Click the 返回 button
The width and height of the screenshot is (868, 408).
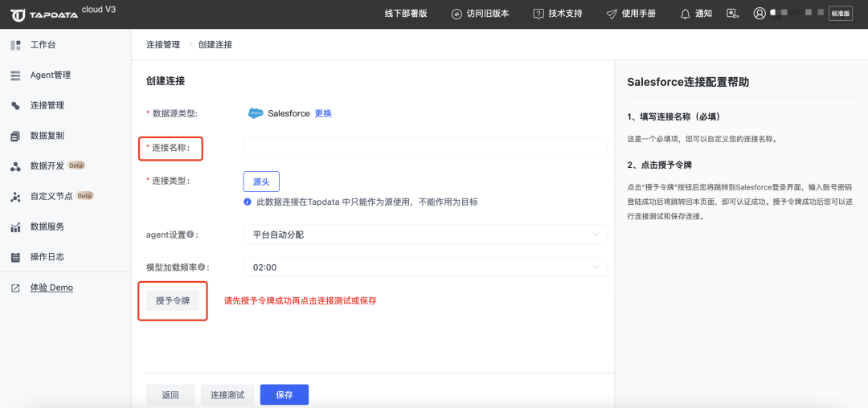point(170,394)
